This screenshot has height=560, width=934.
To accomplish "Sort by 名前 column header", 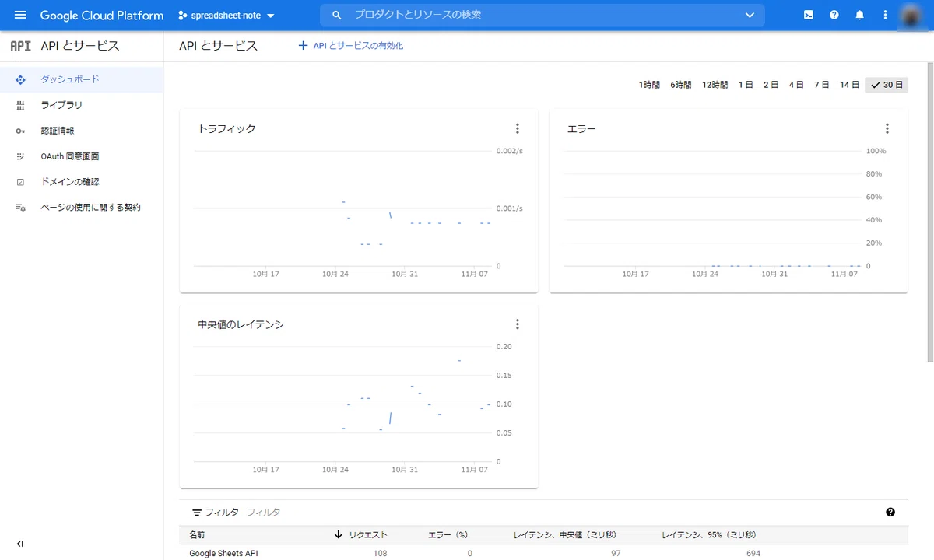I will coord(198,534).
